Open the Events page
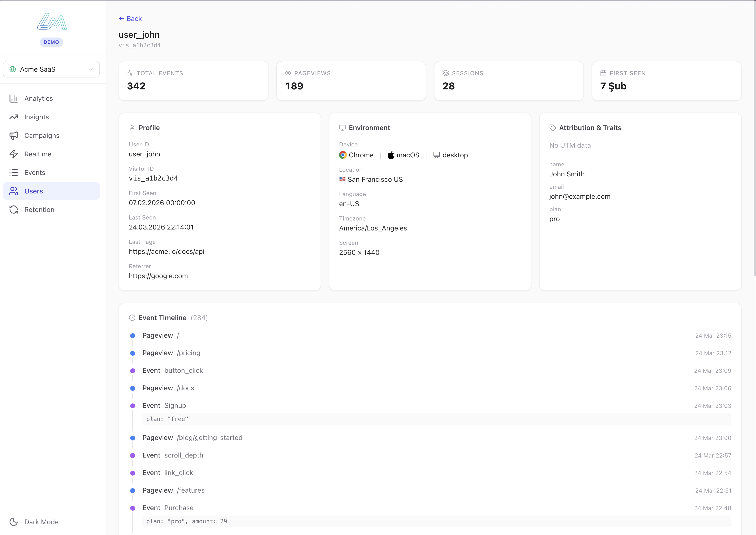756x535 pixels. point(51,172)
